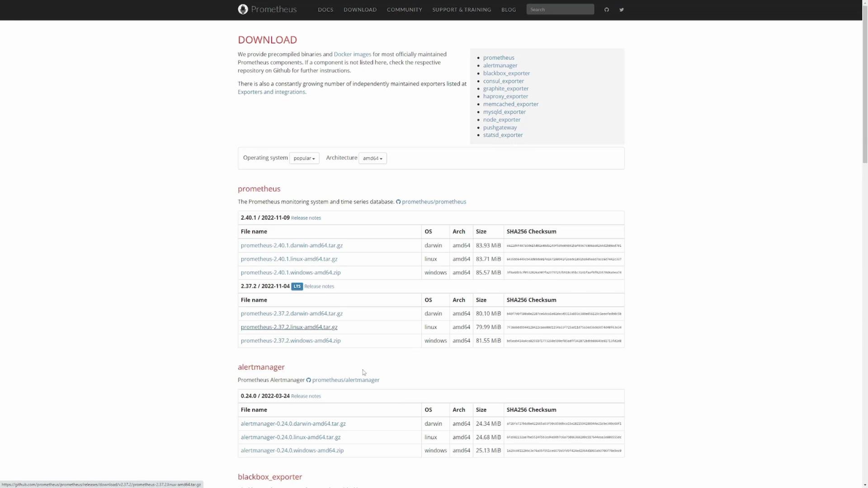This screenshot has width=868, height=488.
Task: Download prometheus-2.37.2.windows-amd64.zip
Action: (291, 341)
